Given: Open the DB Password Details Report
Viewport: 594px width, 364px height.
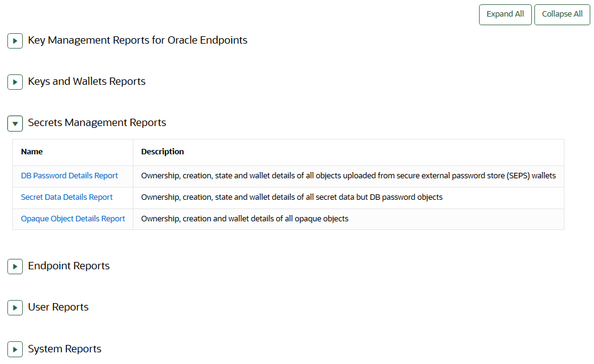Looking at the screenshot, I should click(69, 175).
